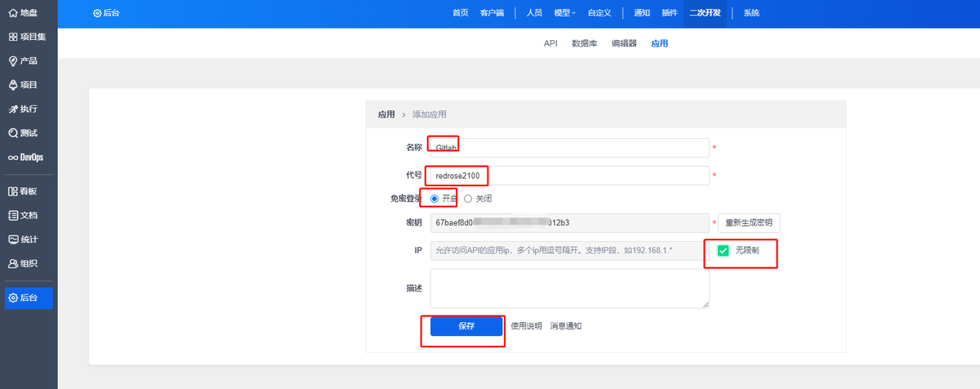Click the 保存 button
The height and width of the screenshot is (389, 980).
[x=466, y=325]
